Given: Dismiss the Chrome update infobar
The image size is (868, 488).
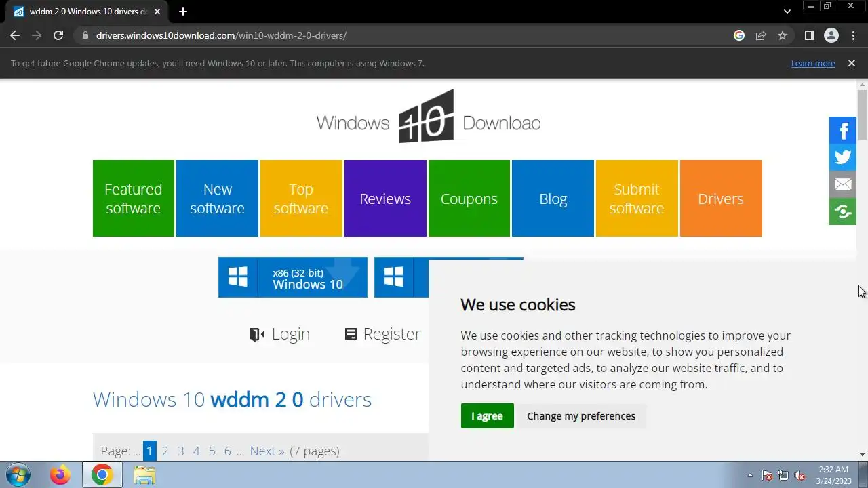Looking at the screenshot, I should coord(852,63).
